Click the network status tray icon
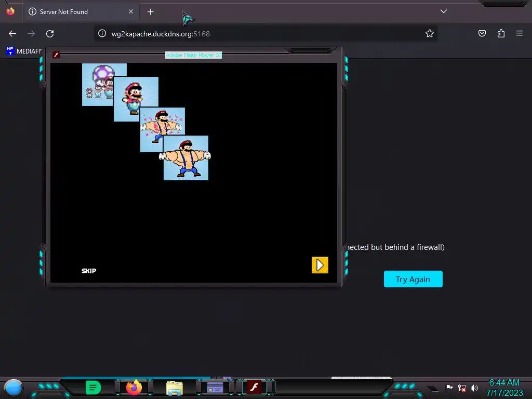Screen dimensions: 532x399 pyautogui.click(x=462, y=388)
